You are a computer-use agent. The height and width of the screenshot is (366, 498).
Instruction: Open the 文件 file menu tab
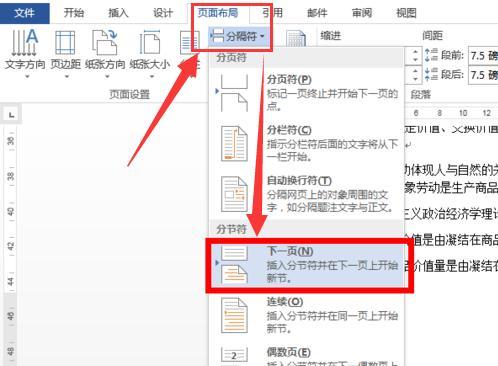tap(24, 13)
